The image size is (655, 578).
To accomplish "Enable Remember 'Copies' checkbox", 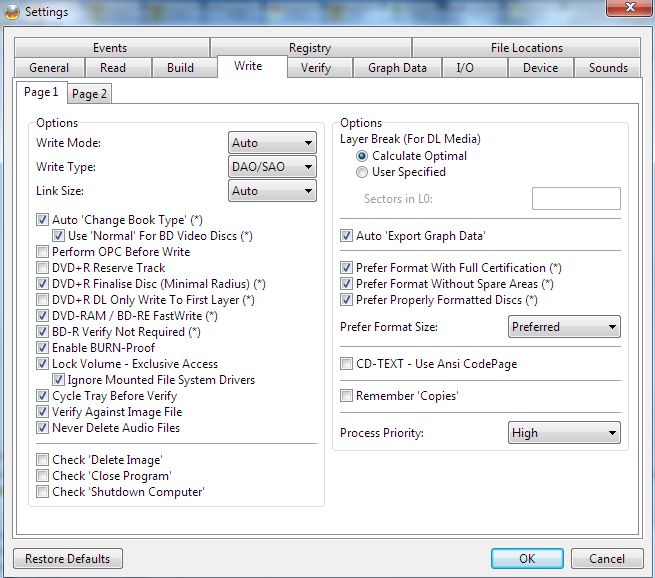I will 346,395.
